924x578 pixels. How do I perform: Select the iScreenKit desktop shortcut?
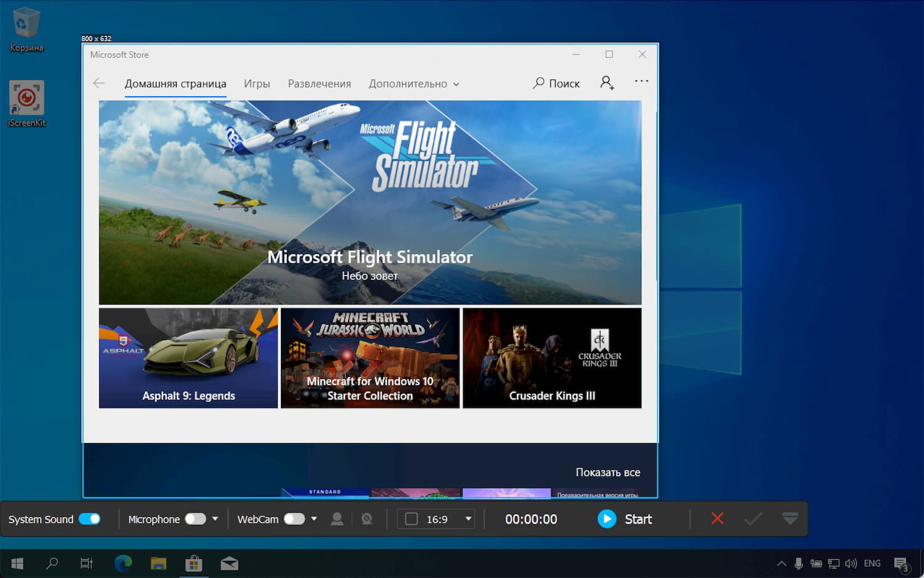(26, 104)
